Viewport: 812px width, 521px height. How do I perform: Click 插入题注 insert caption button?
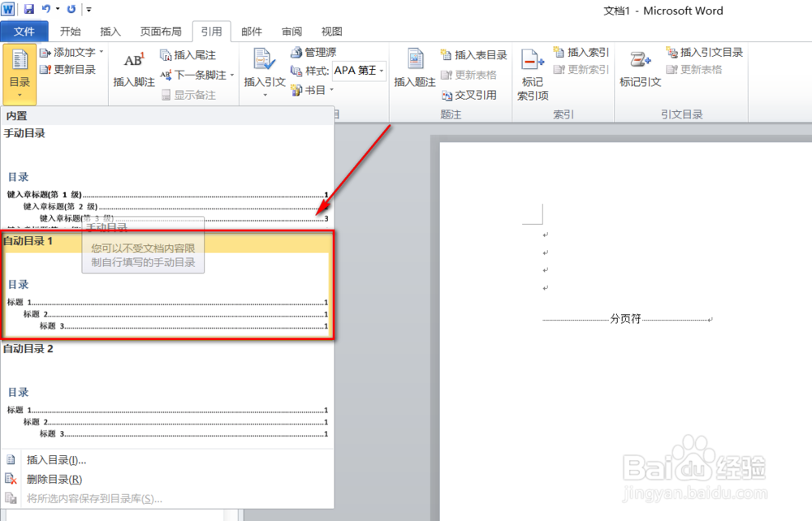(415, 68)
